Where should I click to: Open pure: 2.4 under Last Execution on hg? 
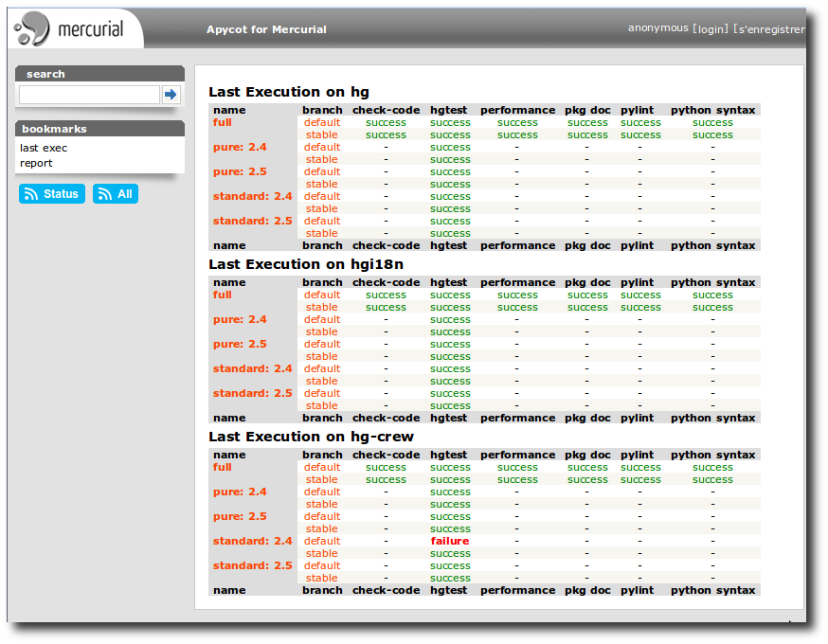[240, 148]
